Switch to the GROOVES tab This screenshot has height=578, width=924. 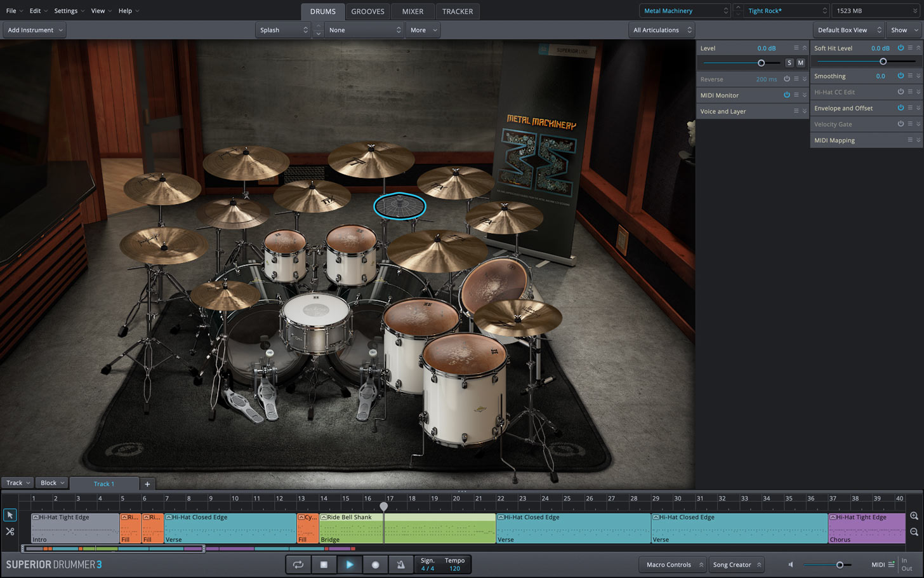367,11
